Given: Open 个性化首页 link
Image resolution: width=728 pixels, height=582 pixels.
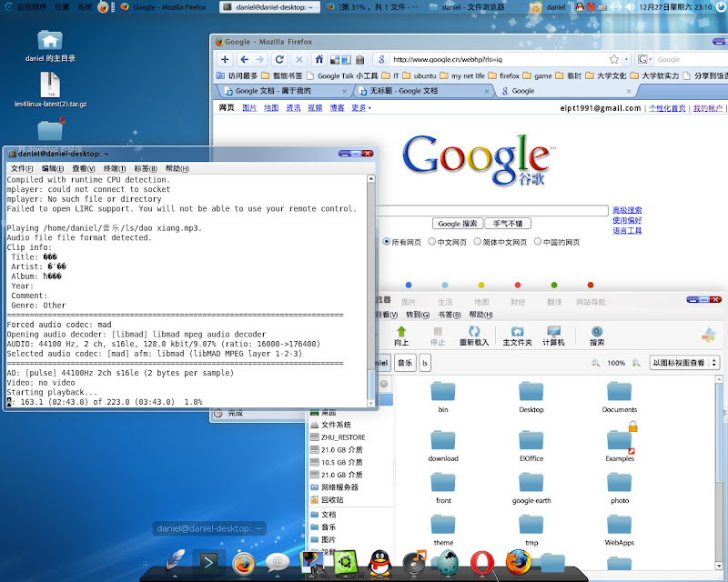Looking at the screenshot, I should [x=667, y=108].
